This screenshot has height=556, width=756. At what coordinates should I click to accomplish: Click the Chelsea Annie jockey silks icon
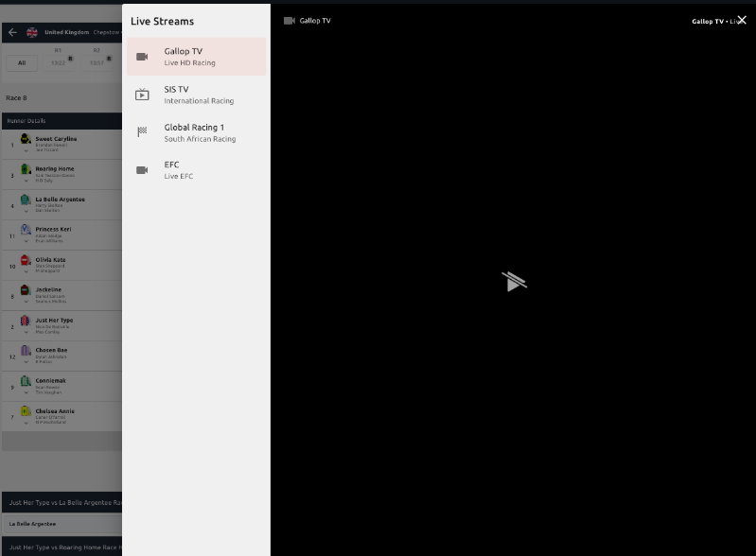pos(26,411)
